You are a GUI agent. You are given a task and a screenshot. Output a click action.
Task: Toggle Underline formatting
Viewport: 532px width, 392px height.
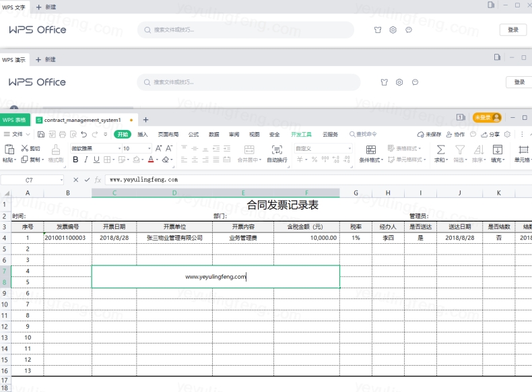pos(97,160)
